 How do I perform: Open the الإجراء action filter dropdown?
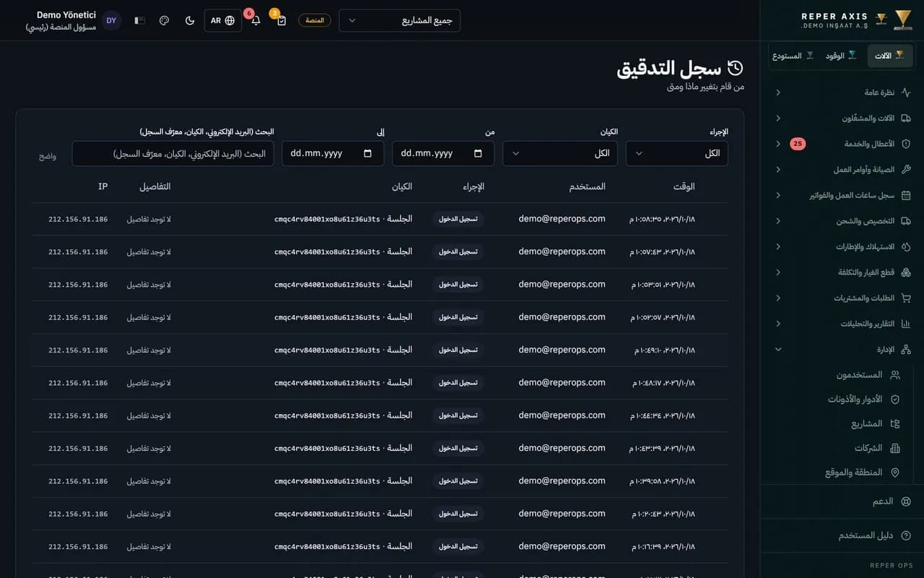click(x=677, y=153)
